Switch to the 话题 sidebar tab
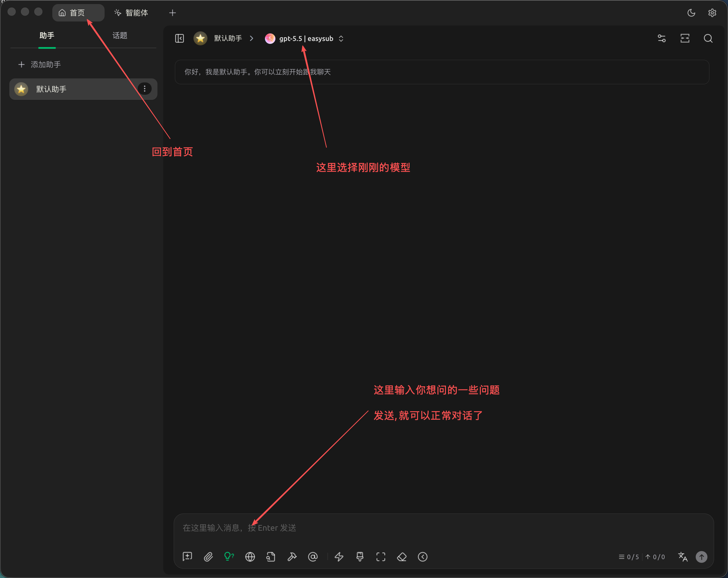Viewport: 728px width, 578px height. pyautogui.click(x=120, y=36)
